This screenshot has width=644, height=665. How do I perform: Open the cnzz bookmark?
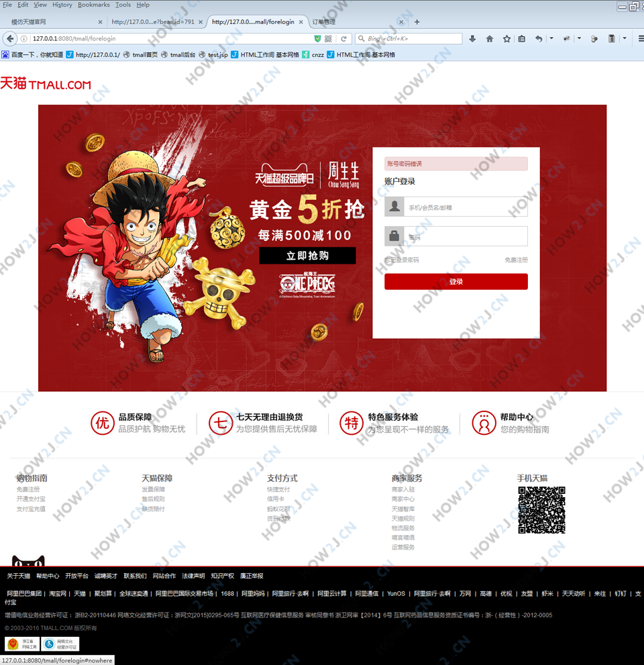(x=313, y=55)
